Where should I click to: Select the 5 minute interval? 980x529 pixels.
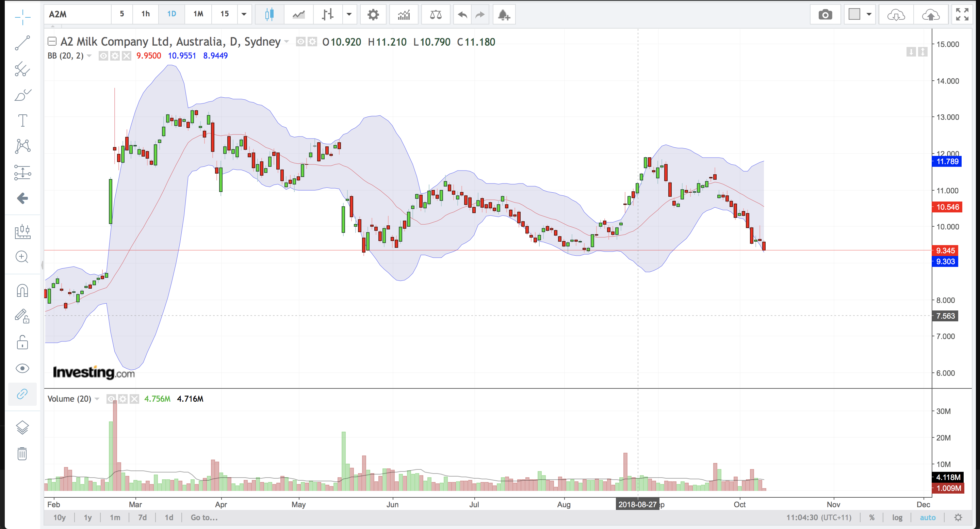122,14
